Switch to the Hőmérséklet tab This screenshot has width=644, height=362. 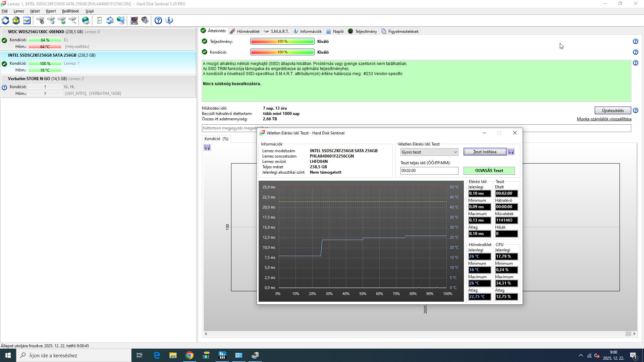coord(245,32)
